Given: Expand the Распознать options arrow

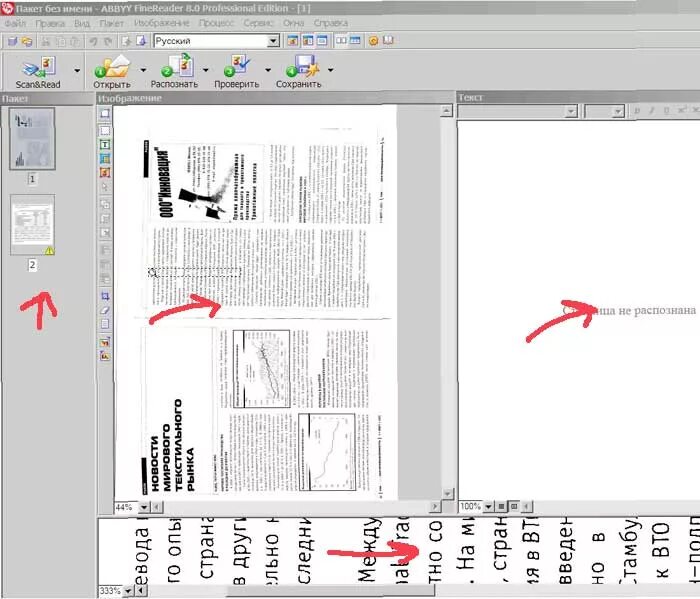Looking at the screenshot, I should tap(205, 70).
